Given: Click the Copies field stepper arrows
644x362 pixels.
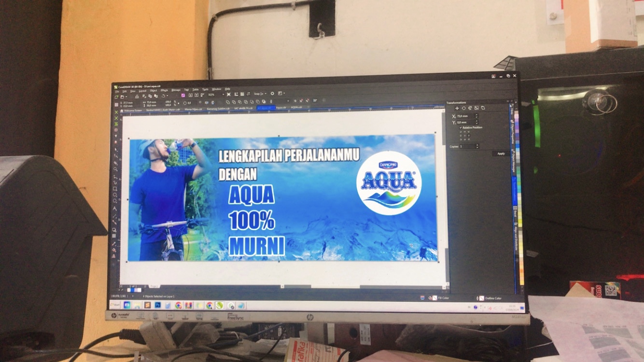Looking at the screenshot, I should (477, 146).
